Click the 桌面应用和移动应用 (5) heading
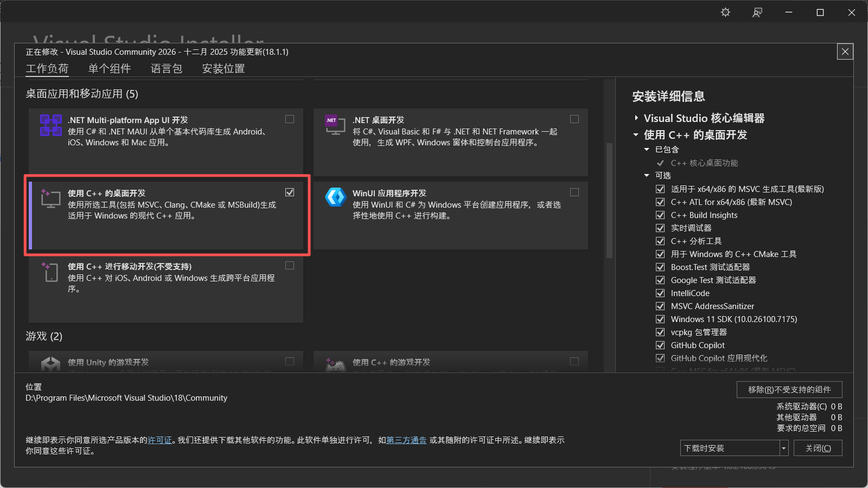The height and width of the screenshot is (488, 868). [x=82, y=94]
